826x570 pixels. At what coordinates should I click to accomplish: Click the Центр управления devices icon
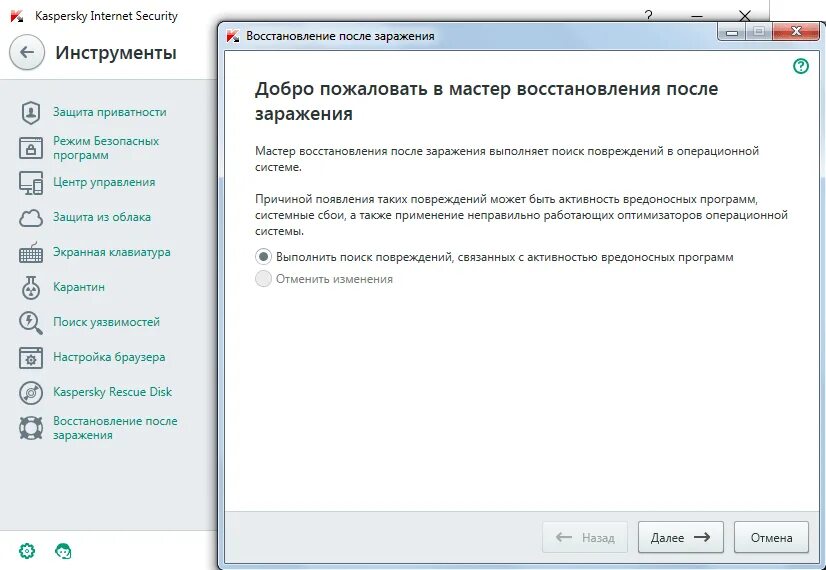coord(31,183)
